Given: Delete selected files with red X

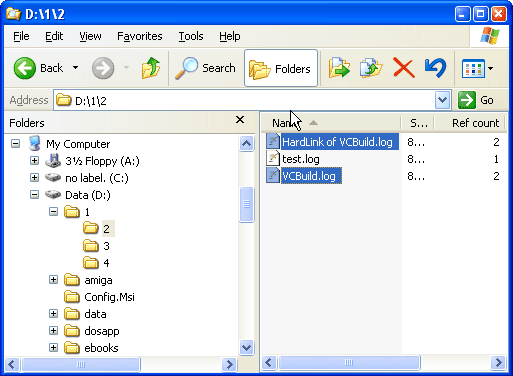Looking at the screenshot, I should [404, 68].
